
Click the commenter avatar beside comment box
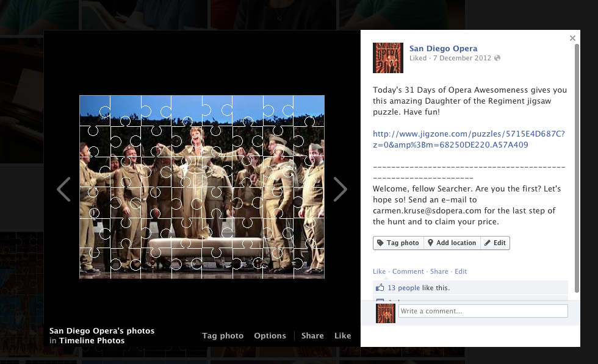tap(386, 313)
